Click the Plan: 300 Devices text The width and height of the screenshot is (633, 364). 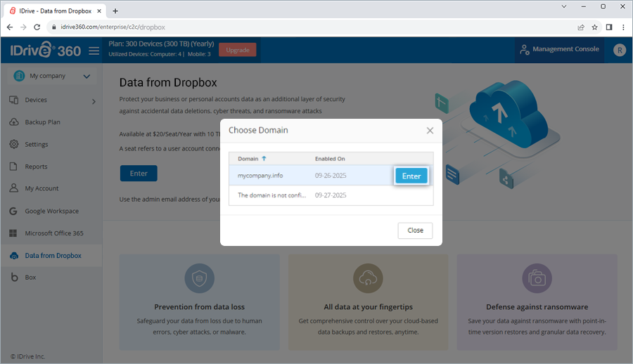pos(161,44)
